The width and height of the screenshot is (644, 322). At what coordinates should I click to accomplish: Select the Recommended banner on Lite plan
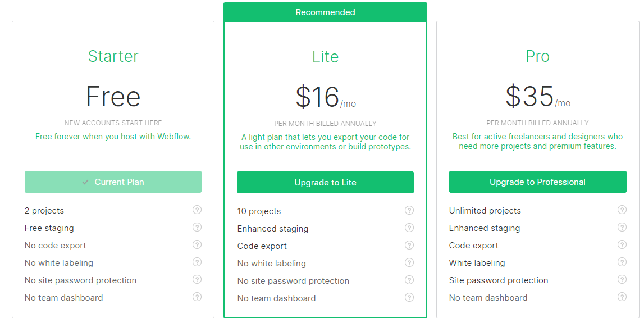pyautogui.click(x=325, y=12)
